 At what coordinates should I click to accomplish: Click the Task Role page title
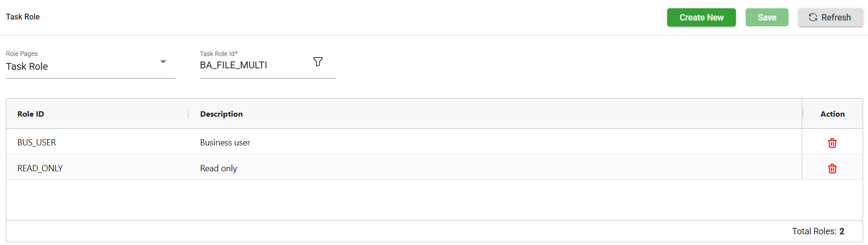pyautogui.click(x=23, y=17)
